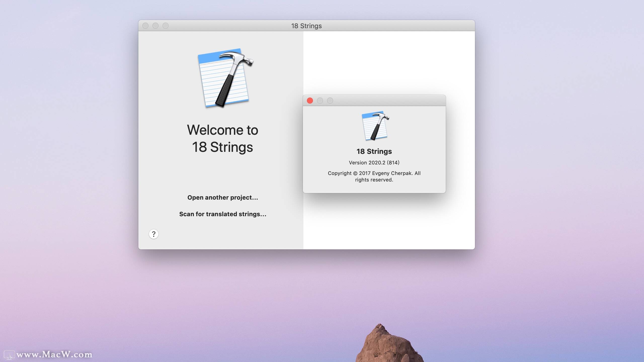Open another project via the link
The height and width of the screenshot is (362, 644).
click(x=222, y=197)
